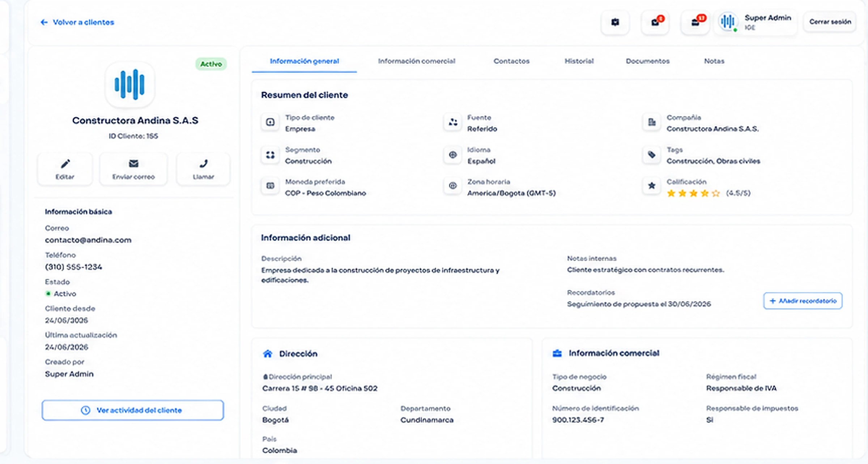
Task: Click the Añadir recordatorio button
Action: point(803,301)
